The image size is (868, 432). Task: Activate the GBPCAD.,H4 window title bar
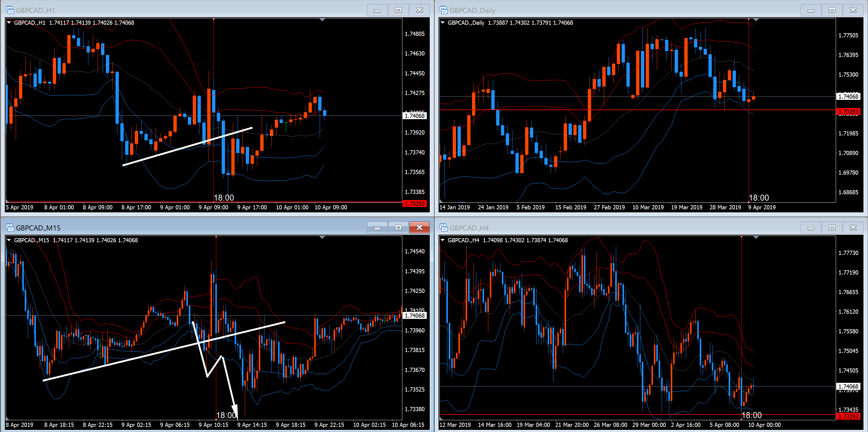[x=607, y=228]
